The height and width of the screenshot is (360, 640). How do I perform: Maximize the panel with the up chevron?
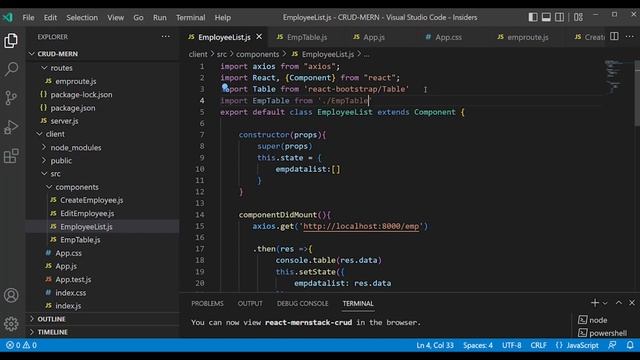point(619,303)
